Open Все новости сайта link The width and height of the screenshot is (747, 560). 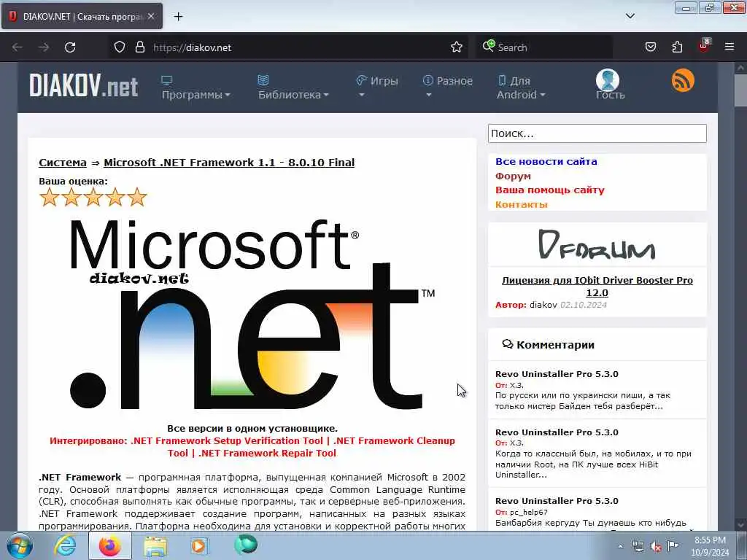[546, 161]
